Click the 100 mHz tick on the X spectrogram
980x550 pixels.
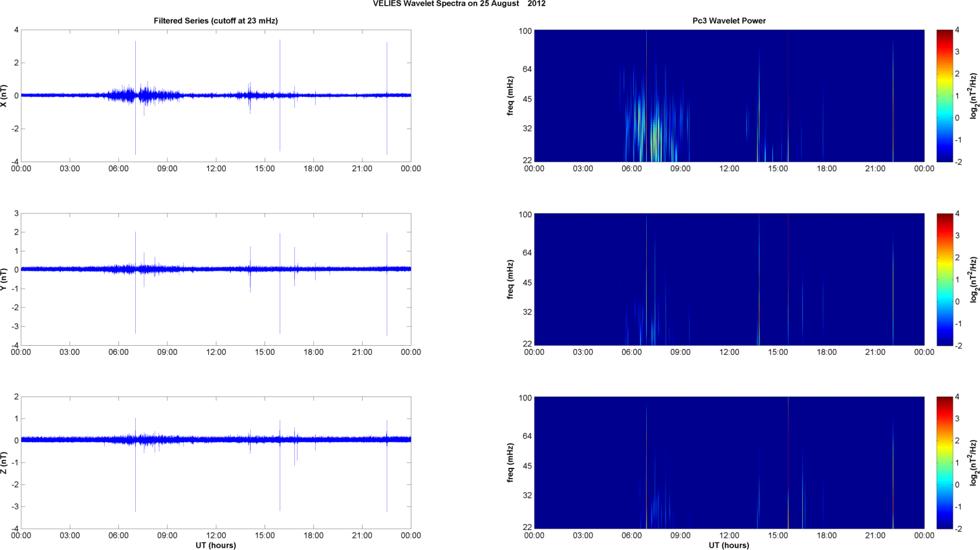click(x=525, y=31)
